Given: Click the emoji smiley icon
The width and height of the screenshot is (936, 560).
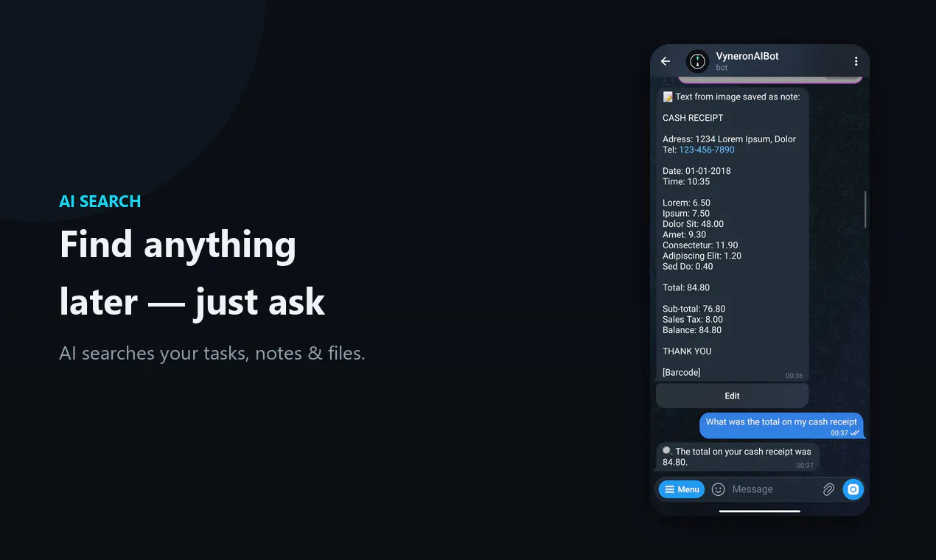Looking at the screenshot, I should click(x=719, y=489).
